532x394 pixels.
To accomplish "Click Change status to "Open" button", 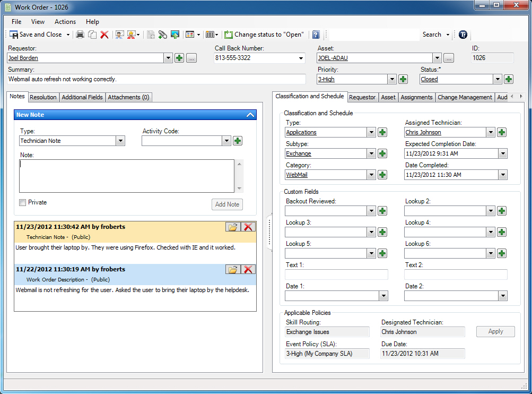I will 264,35.
